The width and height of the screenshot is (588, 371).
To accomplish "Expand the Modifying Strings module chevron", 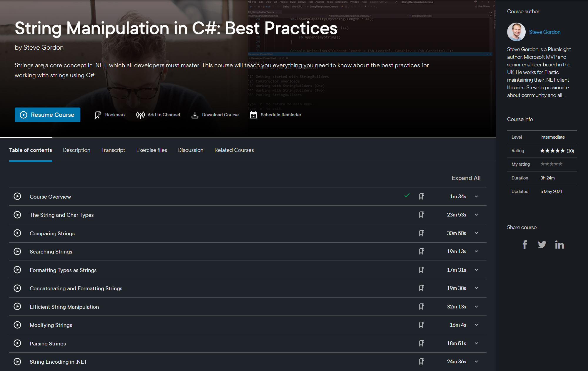I will (476, 325).
